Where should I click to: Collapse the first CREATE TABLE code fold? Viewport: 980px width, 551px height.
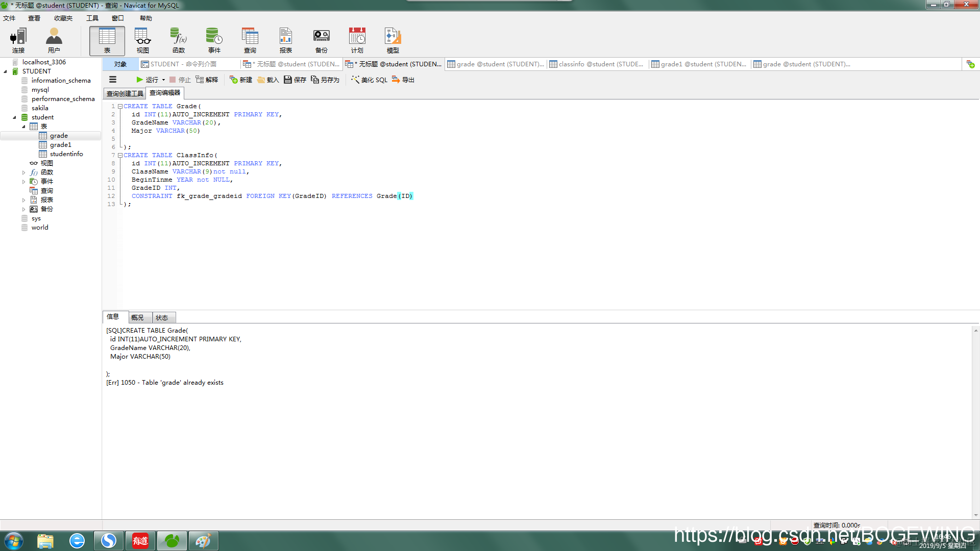click(x=120, y=106)
